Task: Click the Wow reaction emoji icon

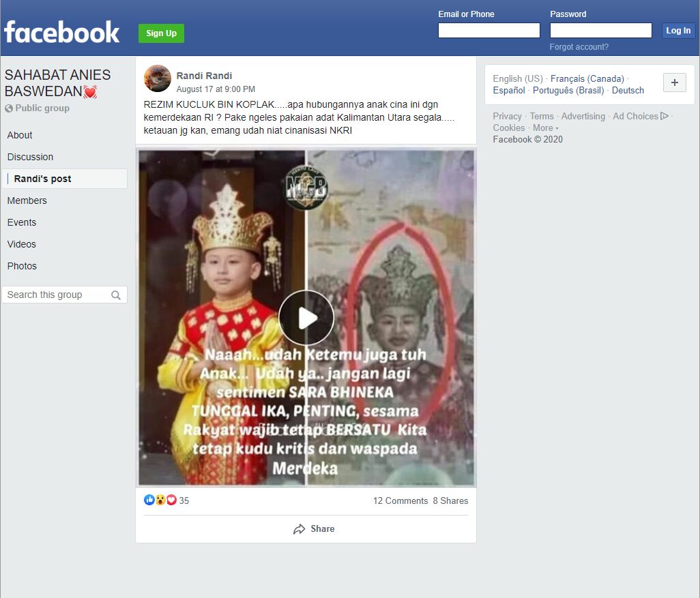Action: pyautogui.click(x=160, y=500)
